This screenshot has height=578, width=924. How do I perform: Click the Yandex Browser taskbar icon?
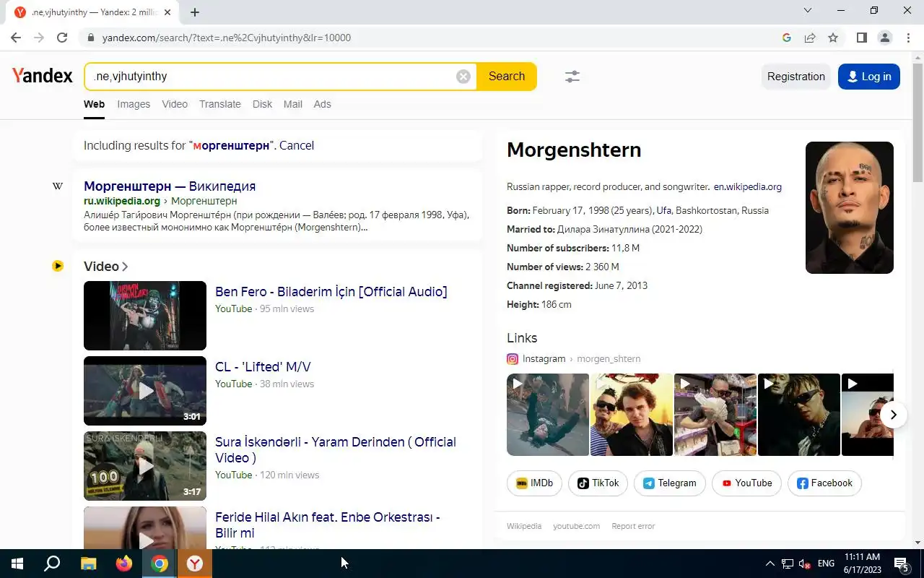(x=195, y=564)
